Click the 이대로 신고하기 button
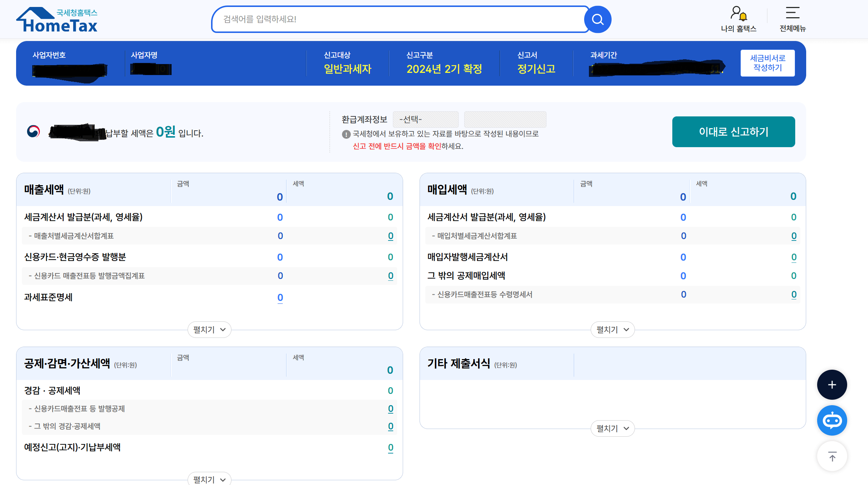 point(733,132)
